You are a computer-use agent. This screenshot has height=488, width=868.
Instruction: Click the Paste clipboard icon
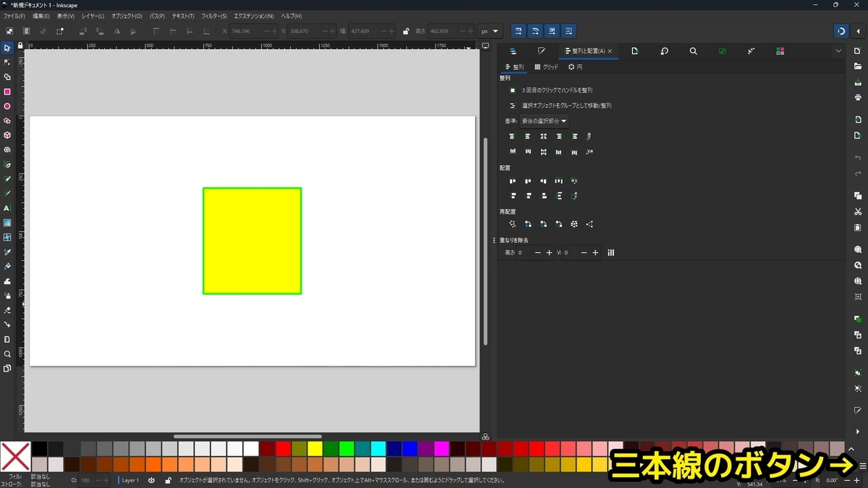(858, 227)
